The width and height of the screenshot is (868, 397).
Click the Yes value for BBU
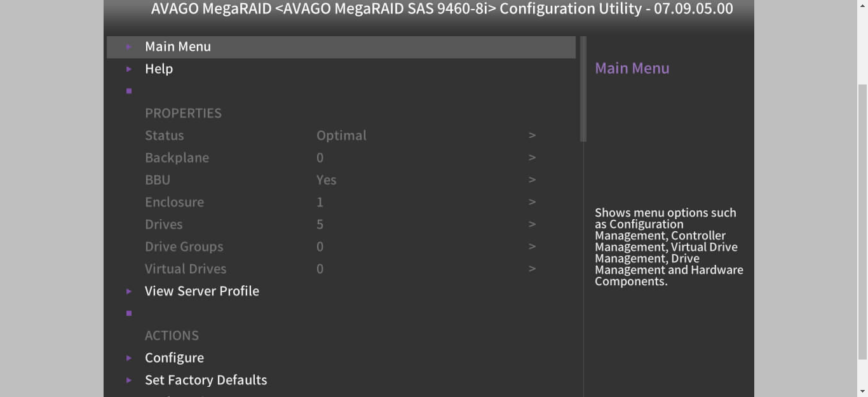(327, 180)
